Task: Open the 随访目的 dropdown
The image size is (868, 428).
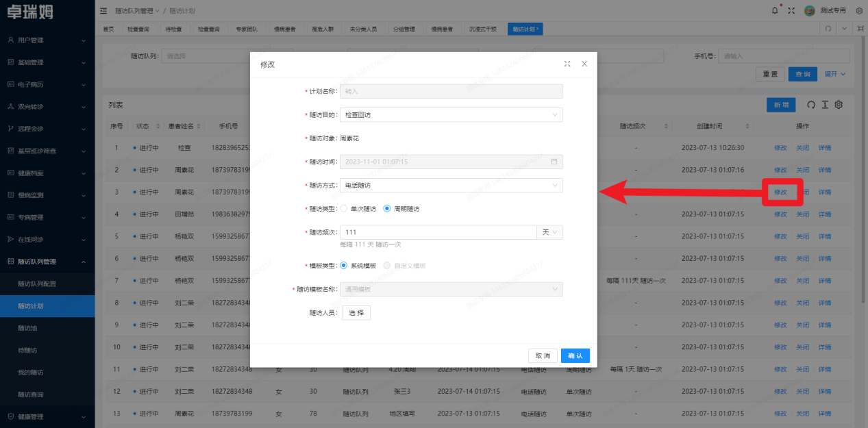Action: coord(451,115)
